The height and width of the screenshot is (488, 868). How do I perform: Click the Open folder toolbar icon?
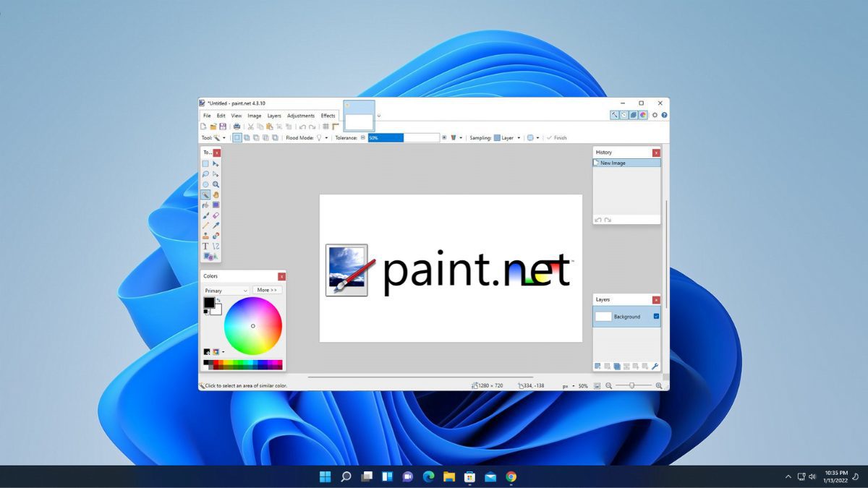coord(213,127)
